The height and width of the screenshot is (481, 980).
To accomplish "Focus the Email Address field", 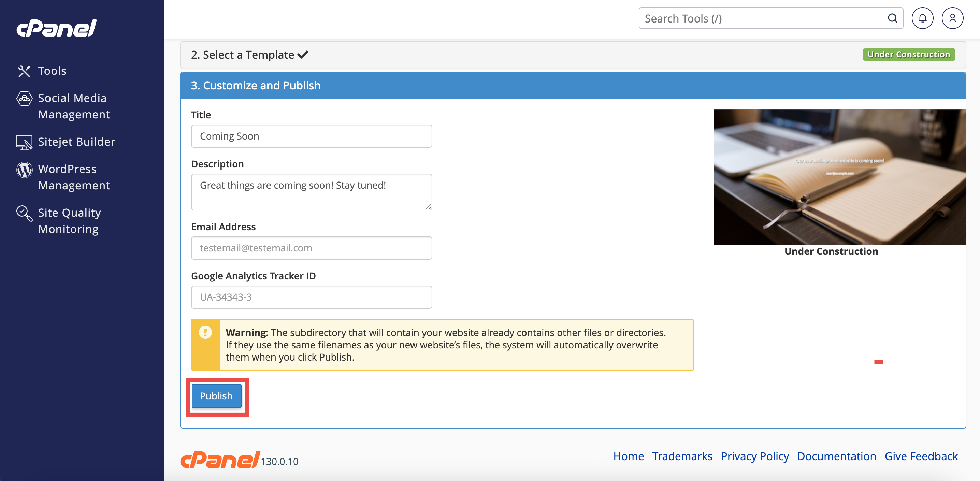I will 311,248.
